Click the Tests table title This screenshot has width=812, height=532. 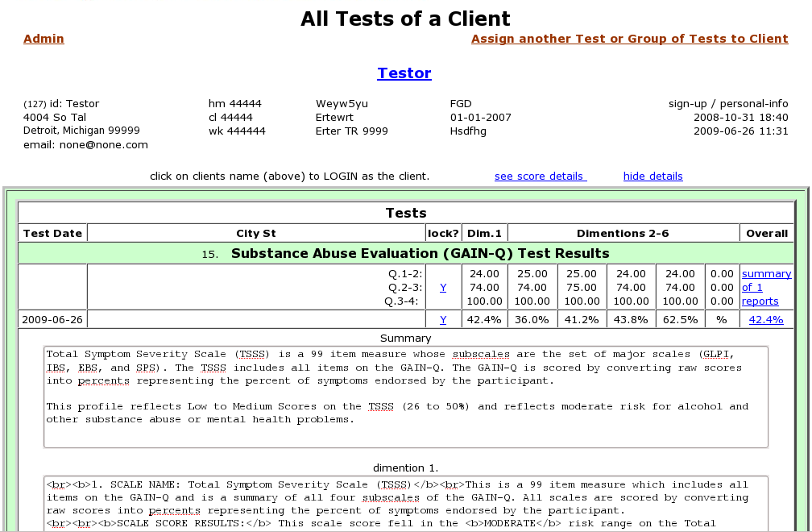pos(406,213)
